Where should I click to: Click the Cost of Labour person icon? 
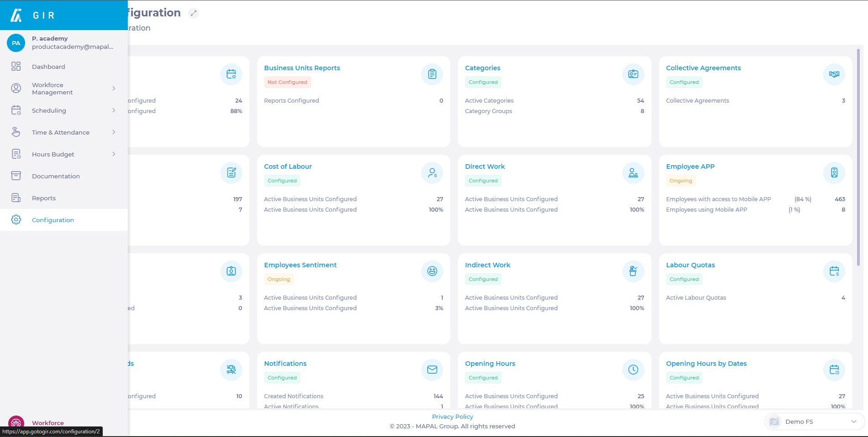click(x=432, y=173)
